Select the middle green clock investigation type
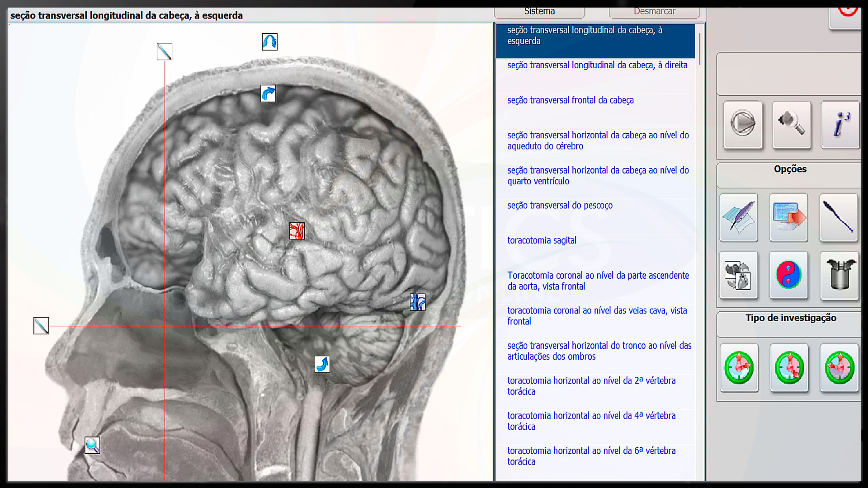The width and height of the screenshot is (868, 488). [789, 368]
